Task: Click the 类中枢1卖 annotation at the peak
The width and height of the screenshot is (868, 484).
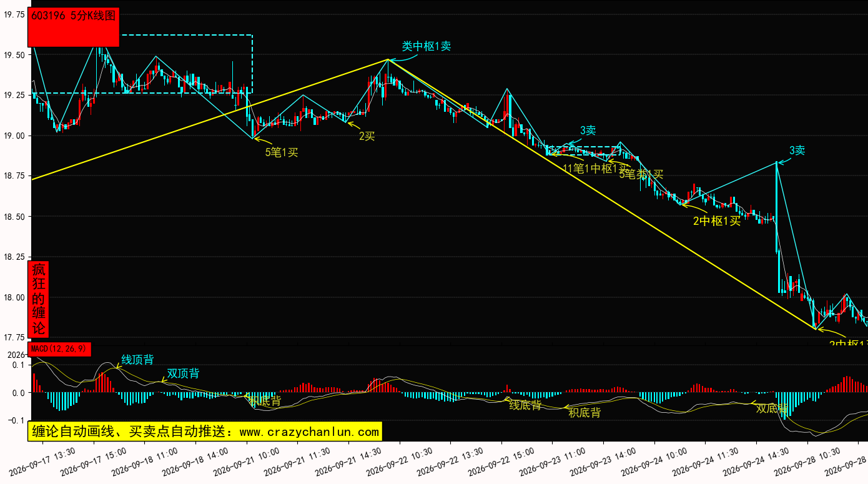Action: point(427,46)
